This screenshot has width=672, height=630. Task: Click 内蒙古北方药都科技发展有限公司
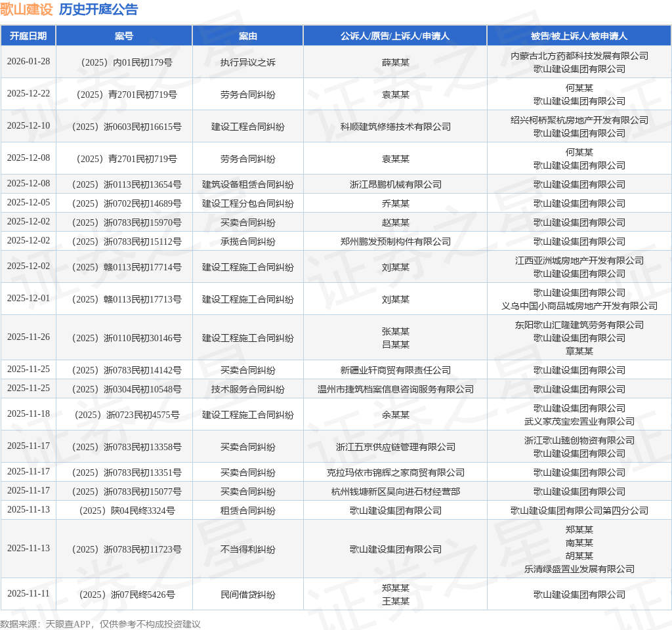(579, 56)
